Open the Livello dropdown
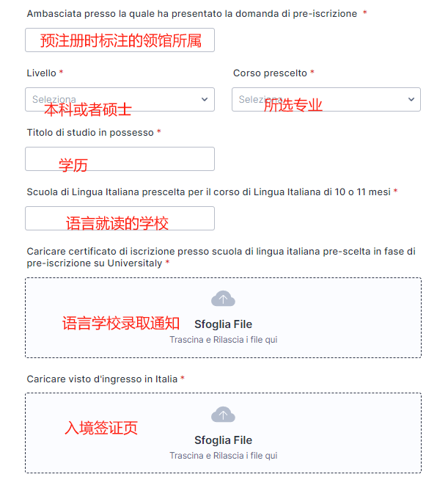Image resolution: width=448 pixels, height=488 pixels. (120, 100)
